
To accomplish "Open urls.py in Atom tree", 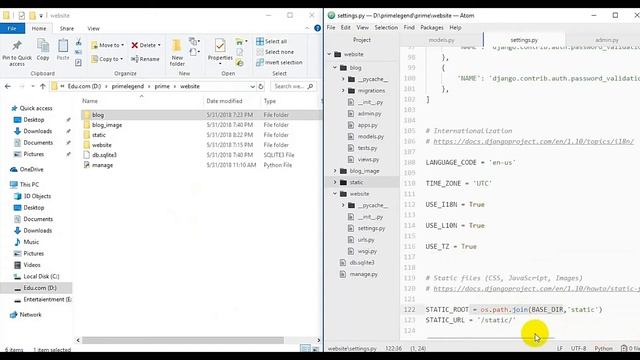I will pyautogui.click(x=366, y=240).
